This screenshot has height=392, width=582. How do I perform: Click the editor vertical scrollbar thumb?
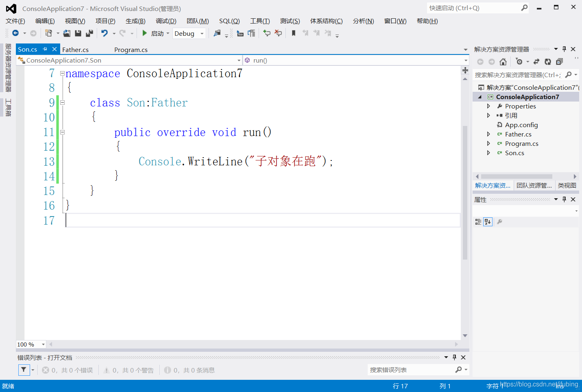point(465,193)
